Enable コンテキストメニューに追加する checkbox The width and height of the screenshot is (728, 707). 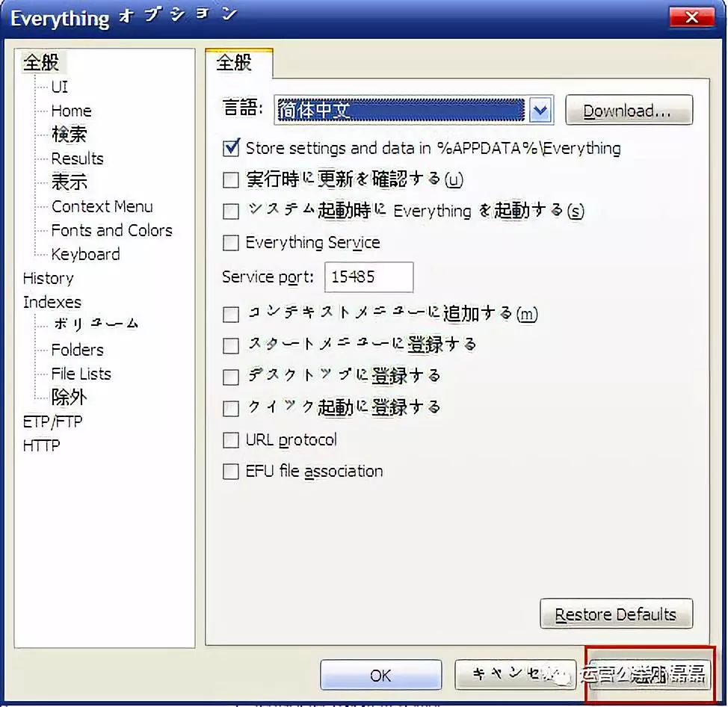231,315
